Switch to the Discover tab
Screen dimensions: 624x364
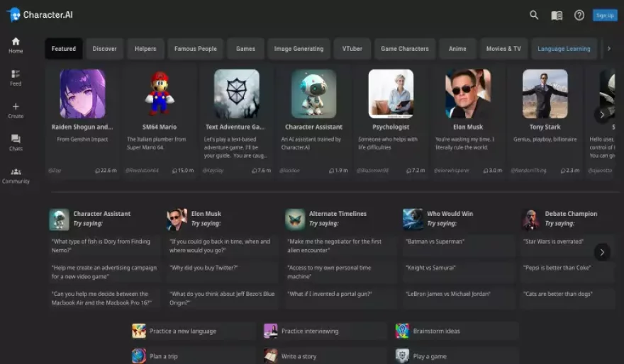coord(105,48)
